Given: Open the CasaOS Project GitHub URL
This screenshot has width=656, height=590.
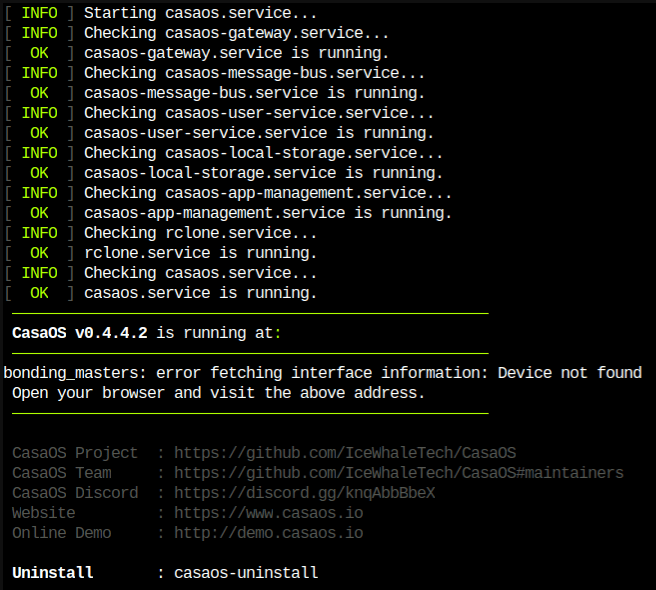Looking at the screenshot, I should (x=345, y=453).
